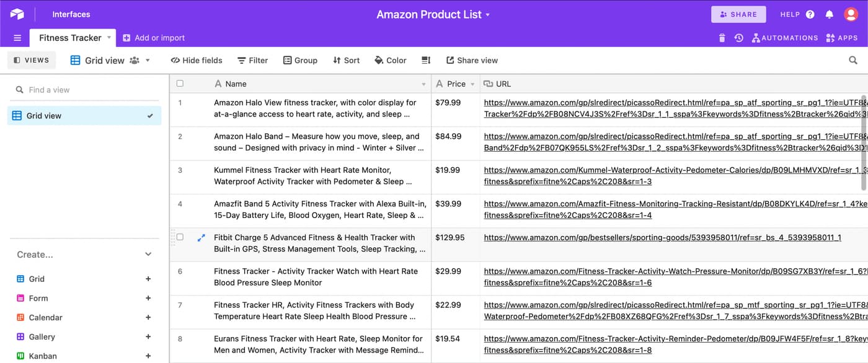
Task: Click the plus next to Calendar
Action: tap(148, 317)
